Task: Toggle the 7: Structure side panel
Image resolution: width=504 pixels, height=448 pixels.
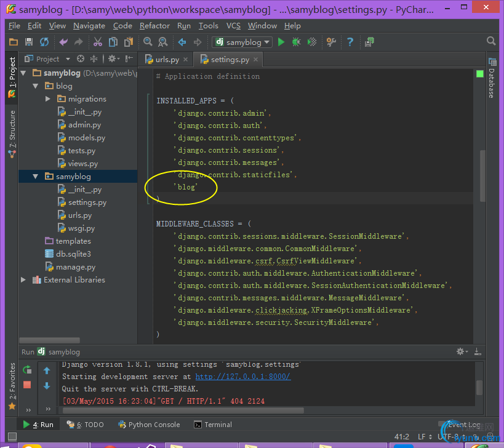Action: (12, 134)
